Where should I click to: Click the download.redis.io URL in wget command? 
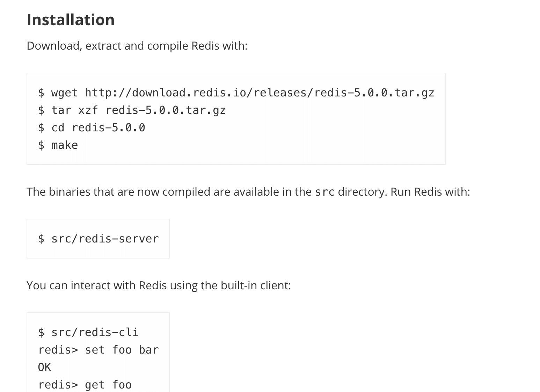260,93
